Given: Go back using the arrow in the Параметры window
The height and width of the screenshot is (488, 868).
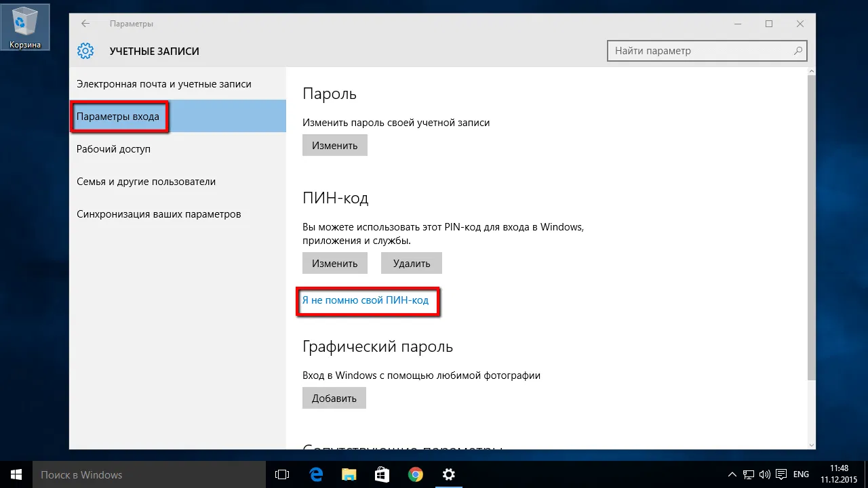Looking at the screenshot, I should click(85, 24).
